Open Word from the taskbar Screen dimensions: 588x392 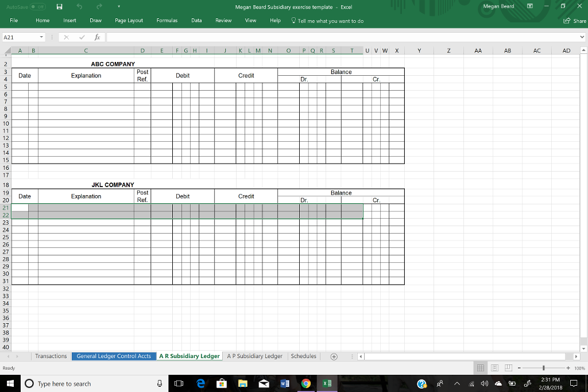(285, 383)
